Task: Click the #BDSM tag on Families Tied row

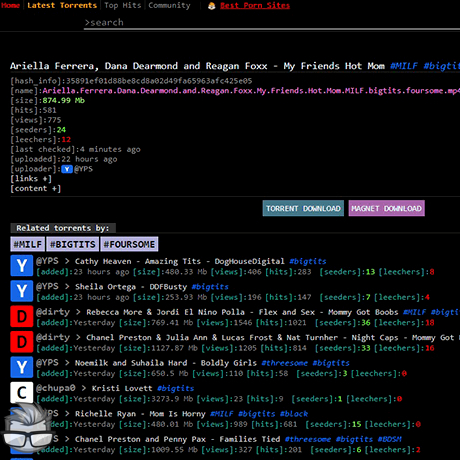Action: (x=389, y=439)
